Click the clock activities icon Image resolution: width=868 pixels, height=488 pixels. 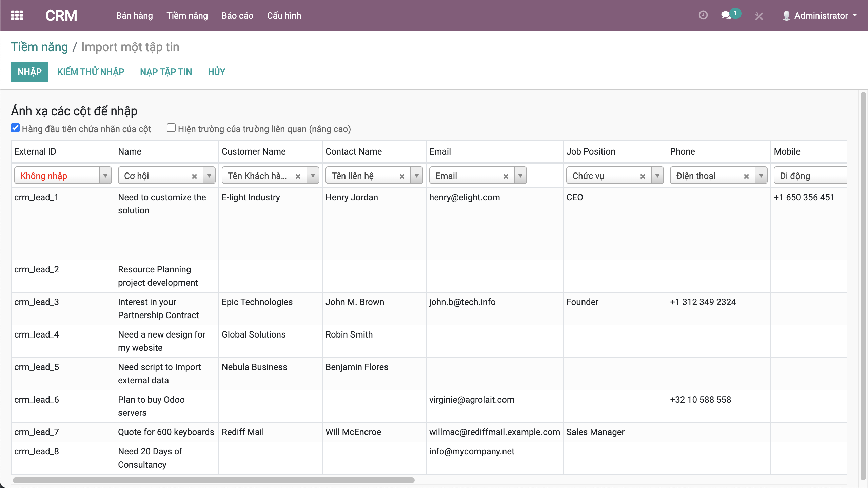click(703, 15)
